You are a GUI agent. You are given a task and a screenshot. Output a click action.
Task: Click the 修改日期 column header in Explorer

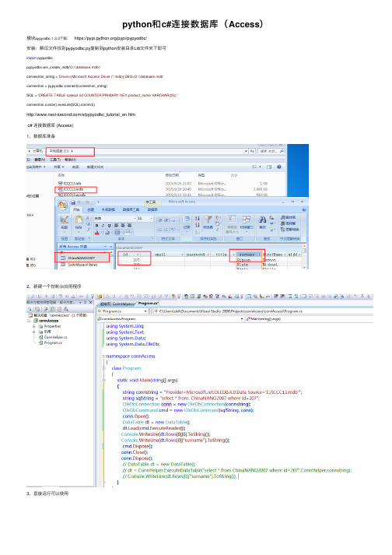click(173, 175)
